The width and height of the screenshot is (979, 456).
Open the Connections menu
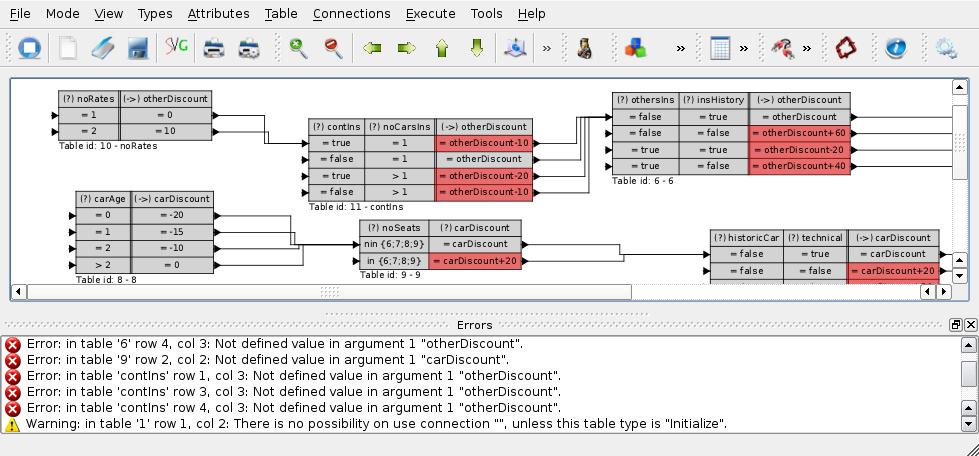pos(352,13)
